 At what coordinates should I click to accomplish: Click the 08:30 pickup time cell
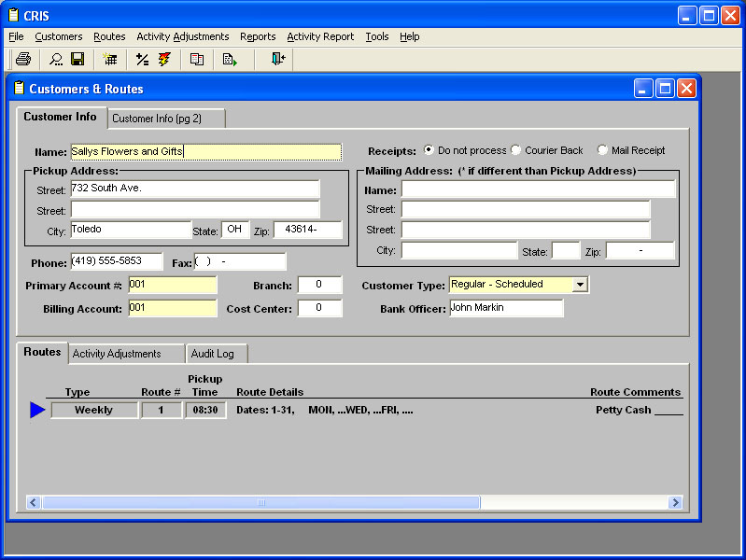[x=205, y=410]
